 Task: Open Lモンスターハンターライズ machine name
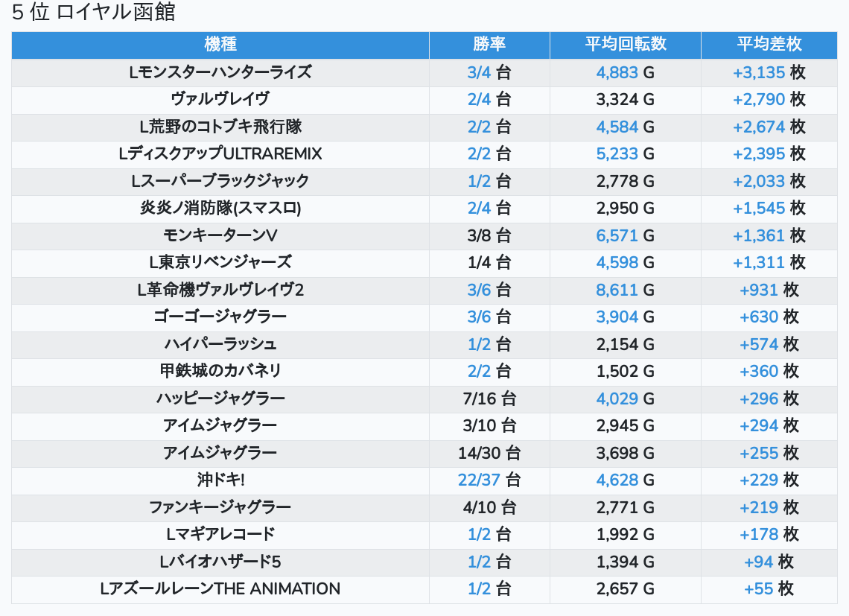pos(220,72)
